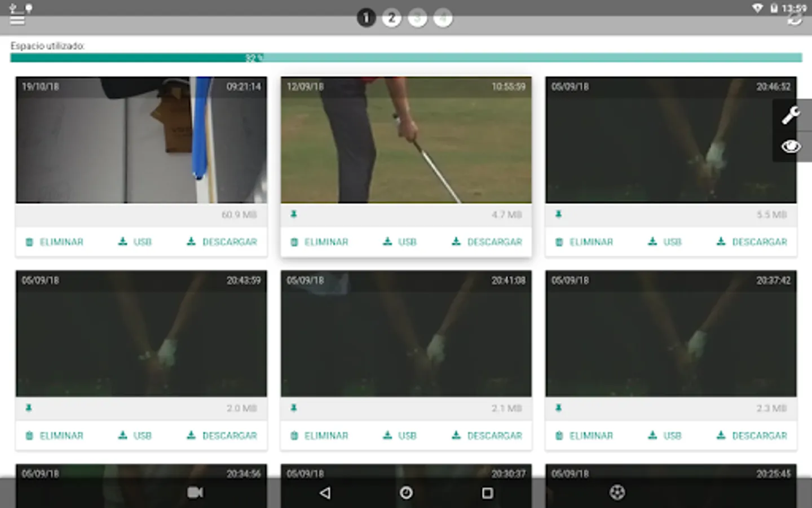Tap the video camera icon in bottom bar
Viewport: 812px width, 508px height.
pyautogui.click(x=195, y=493)
